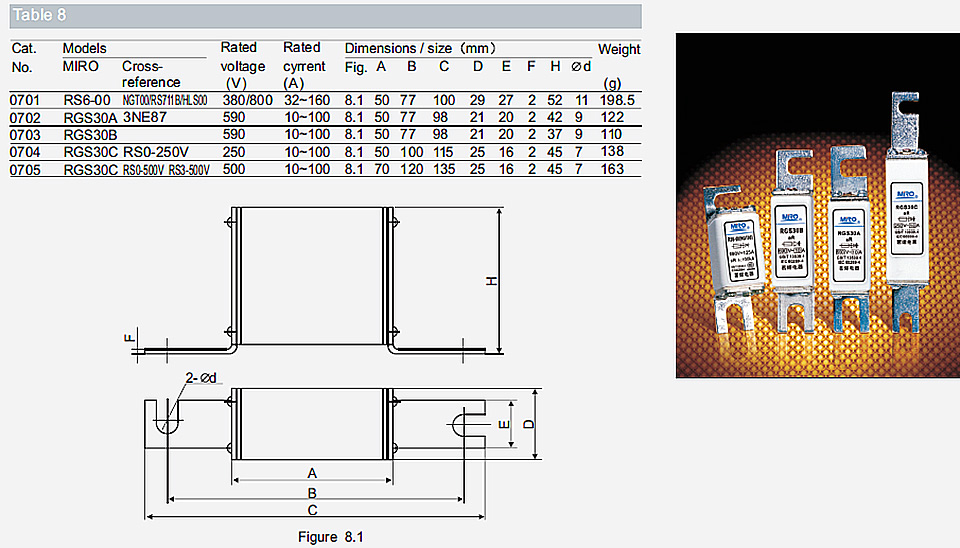The image size is (960, 548).
Task: Click catalog number "0702"
Action: [x=24, y=118]
